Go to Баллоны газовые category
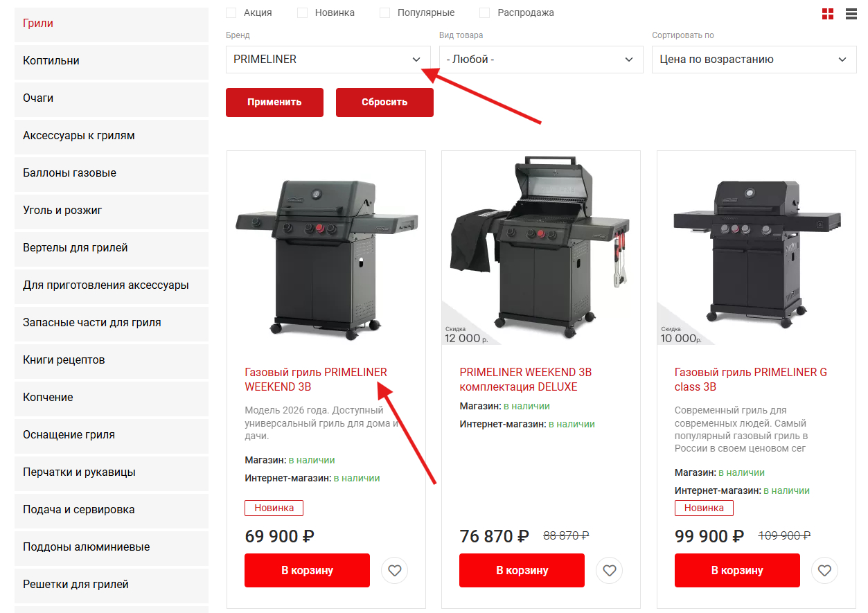The width and height of the screenshot is (868, 613). pos(112,174)
